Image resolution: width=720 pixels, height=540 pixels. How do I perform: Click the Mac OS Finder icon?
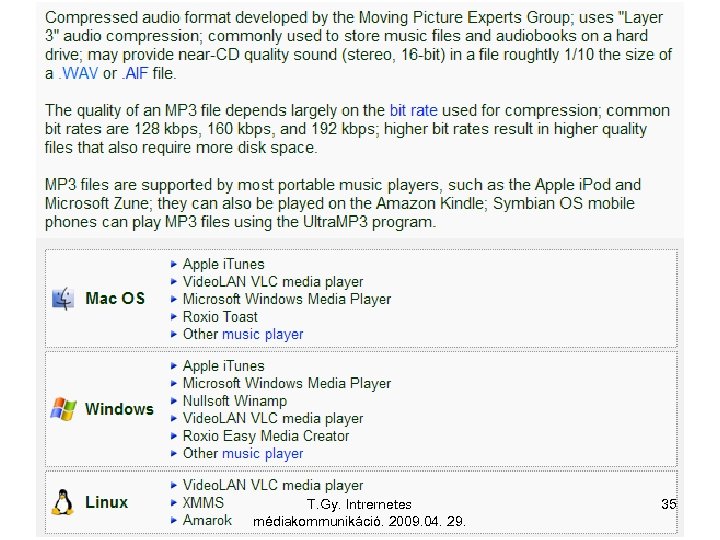coord(63,299)
